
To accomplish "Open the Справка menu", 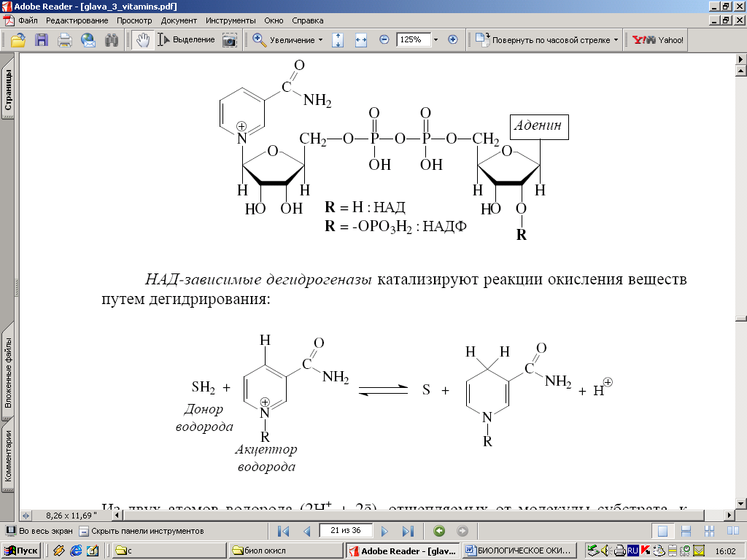I will pos(308,20).
